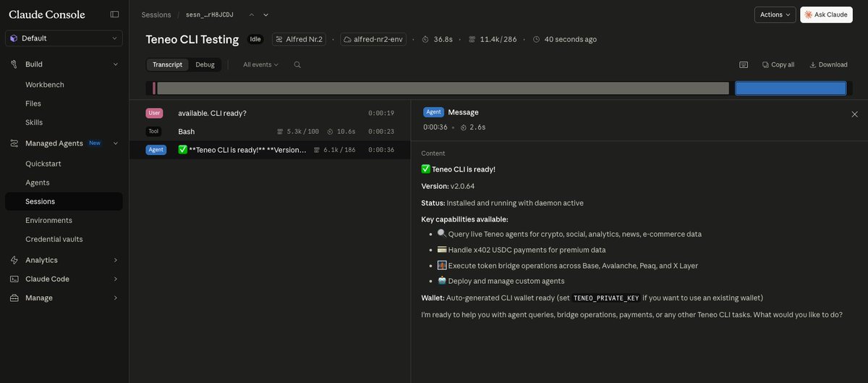
Task: Go to Sessions breadcrumb link
Action: (x=155, y=14)
